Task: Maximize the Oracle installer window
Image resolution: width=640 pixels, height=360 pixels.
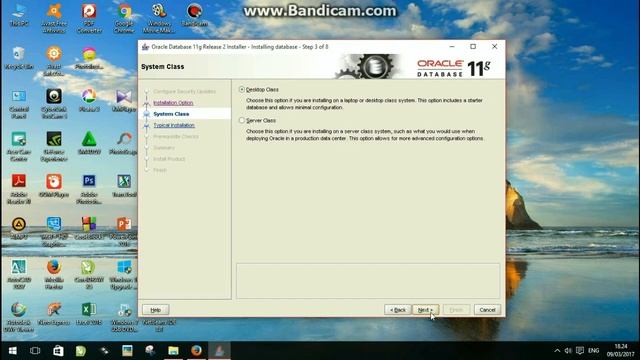Action: point(473,47)
